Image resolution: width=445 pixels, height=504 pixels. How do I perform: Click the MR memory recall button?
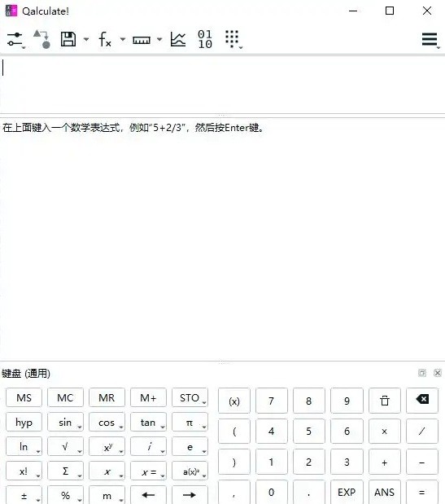tap(107, 397)
